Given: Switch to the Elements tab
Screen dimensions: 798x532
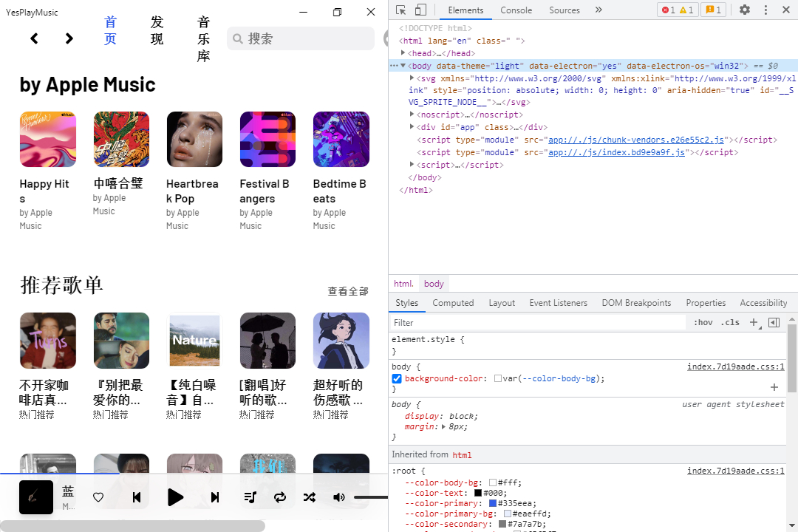Looking at the screenshot, I should [x=465, y=10].
